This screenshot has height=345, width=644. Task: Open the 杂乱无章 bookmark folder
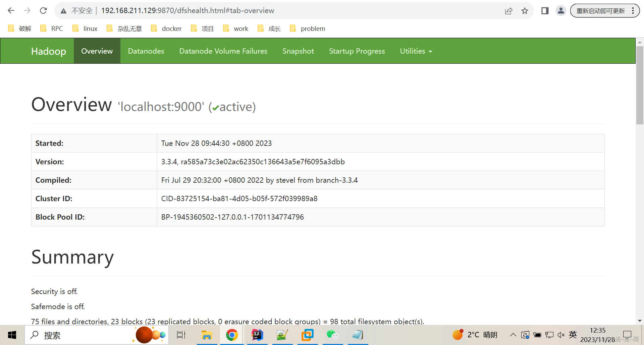[x=124, y=28]
